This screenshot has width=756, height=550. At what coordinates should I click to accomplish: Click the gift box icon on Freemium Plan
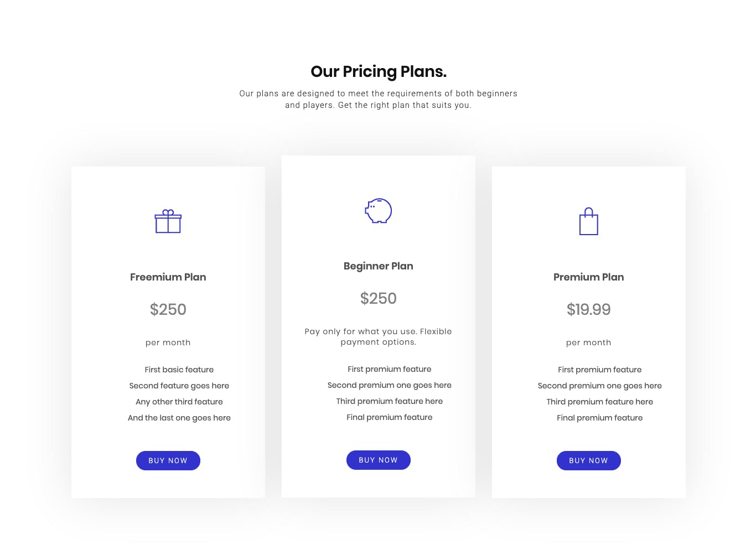[168, 221]
